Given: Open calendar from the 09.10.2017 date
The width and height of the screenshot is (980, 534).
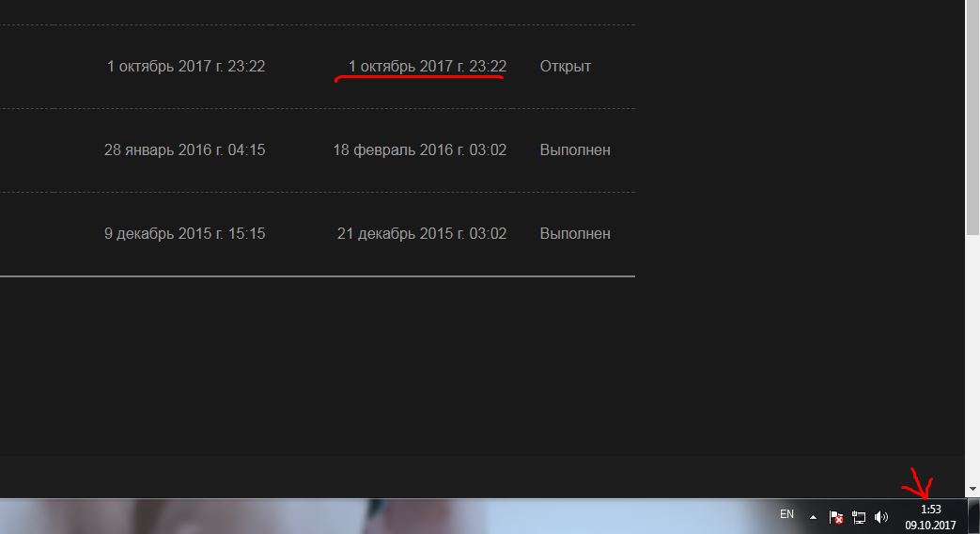Looking at the screenshot, I should click(930, 526).
